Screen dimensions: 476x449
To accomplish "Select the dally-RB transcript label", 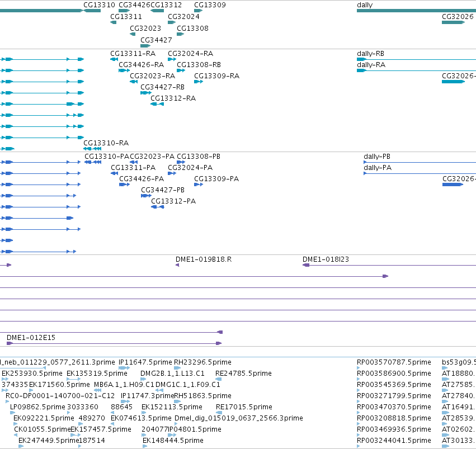I will coord(370,53).
